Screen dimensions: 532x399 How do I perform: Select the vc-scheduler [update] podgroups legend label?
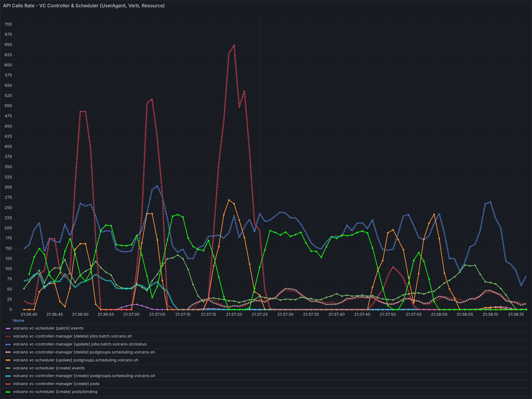coord(75,360)
